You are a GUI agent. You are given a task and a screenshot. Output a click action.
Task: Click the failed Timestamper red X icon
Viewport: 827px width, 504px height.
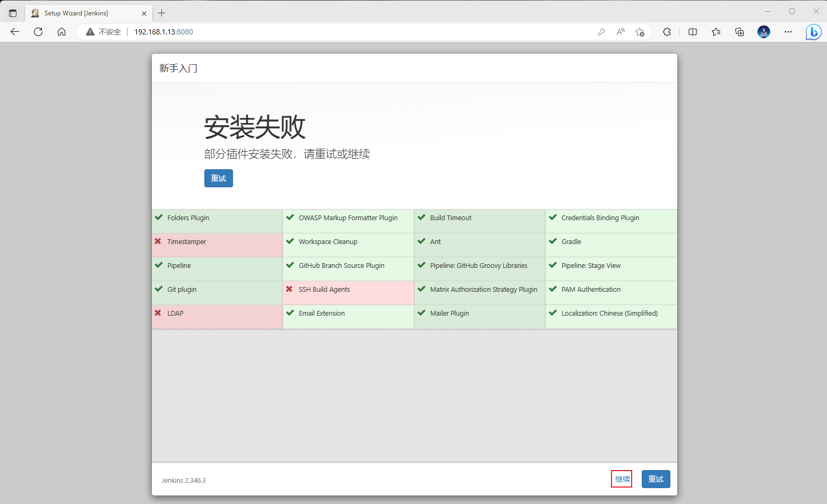[x=158, y=241]
